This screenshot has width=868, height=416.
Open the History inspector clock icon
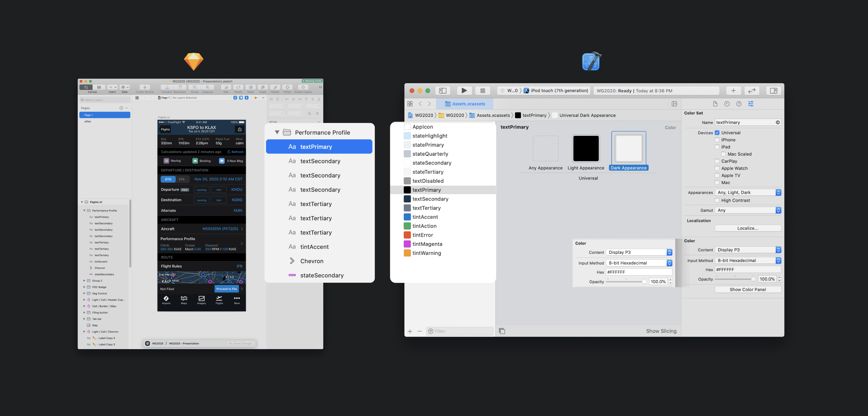pos(727,104)
